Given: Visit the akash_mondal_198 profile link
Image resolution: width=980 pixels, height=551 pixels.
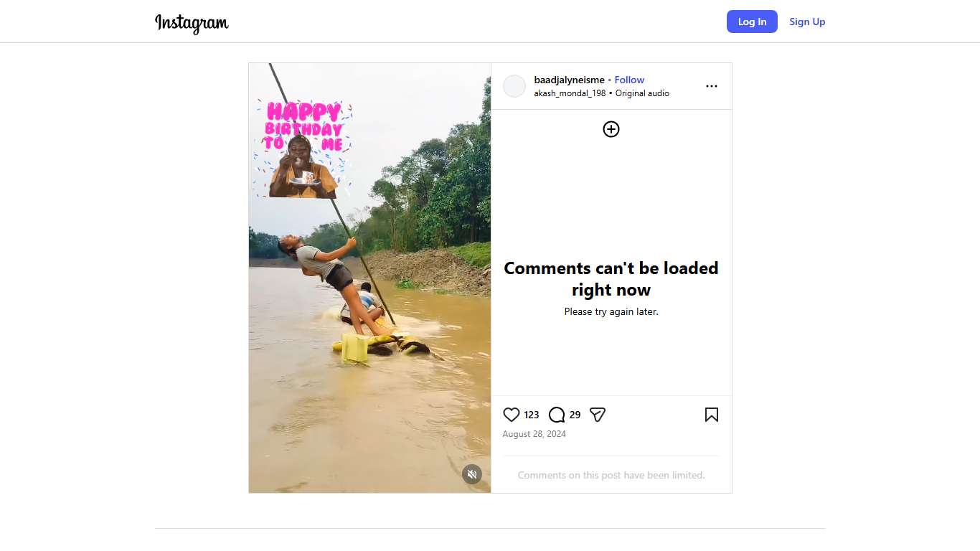Looking at the screenshot, I should tap(570, 93).
